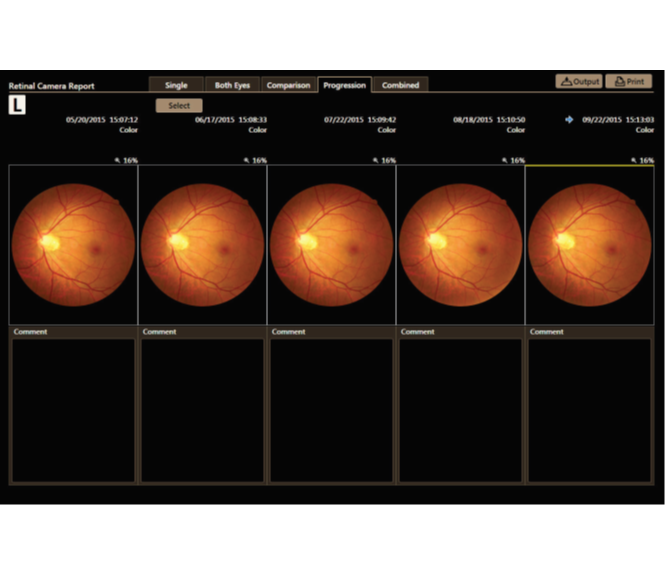Click the first Comment text box
Image resolution: width=665 pixels, height=575 pixels.
[x=73, y=410]
